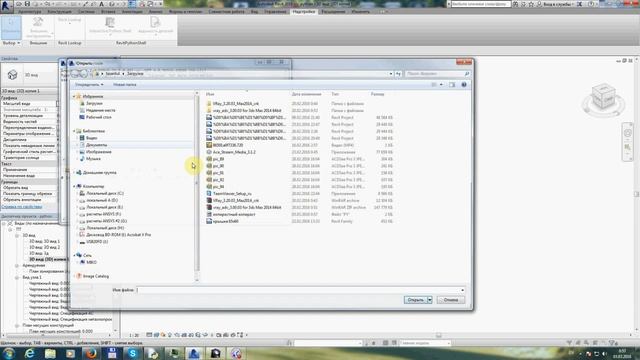The image size is (640, 360).
Task: Open the Управление ribbon tab
Action: (275, 11)
